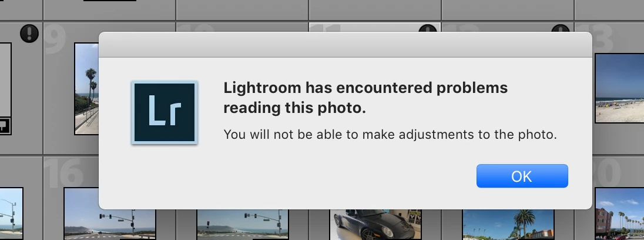
Task: Select the palm tree walkway thumbnail in cell 9
Action: (x=86, y=89)
